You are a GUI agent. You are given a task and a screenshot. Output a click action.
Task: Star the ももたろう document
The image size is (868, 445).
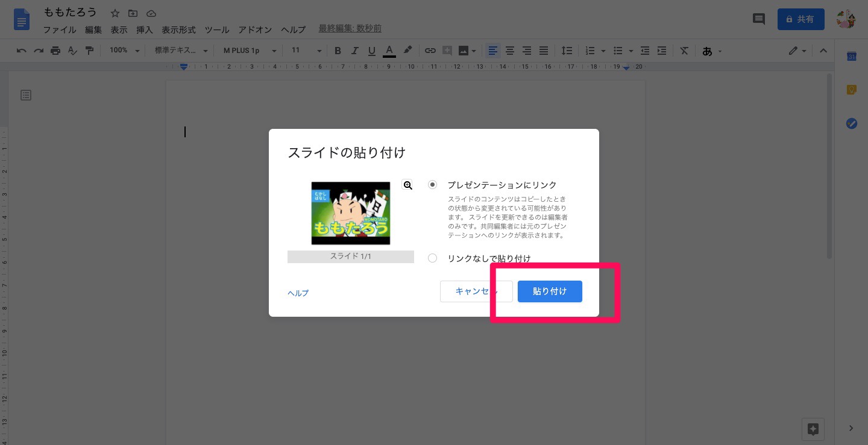click(x=115, y=13)
